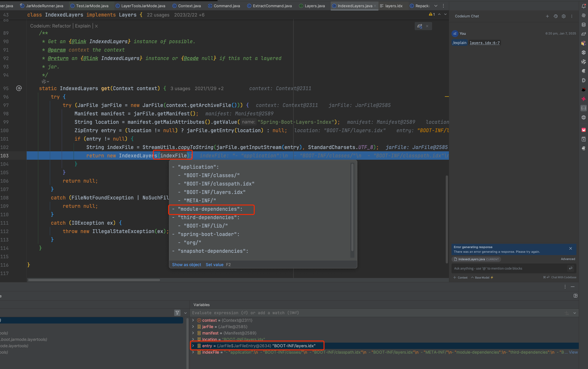Click the debugger layout settings icon

575,296
